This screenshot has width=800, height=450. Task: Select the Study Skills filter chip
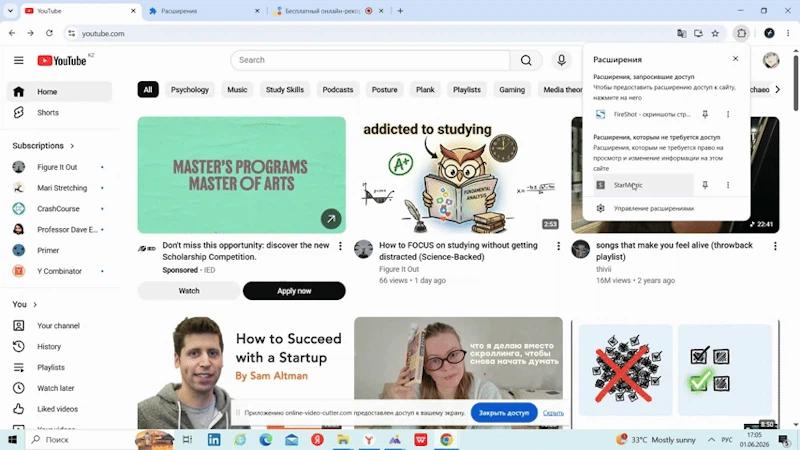click(285, 90)
